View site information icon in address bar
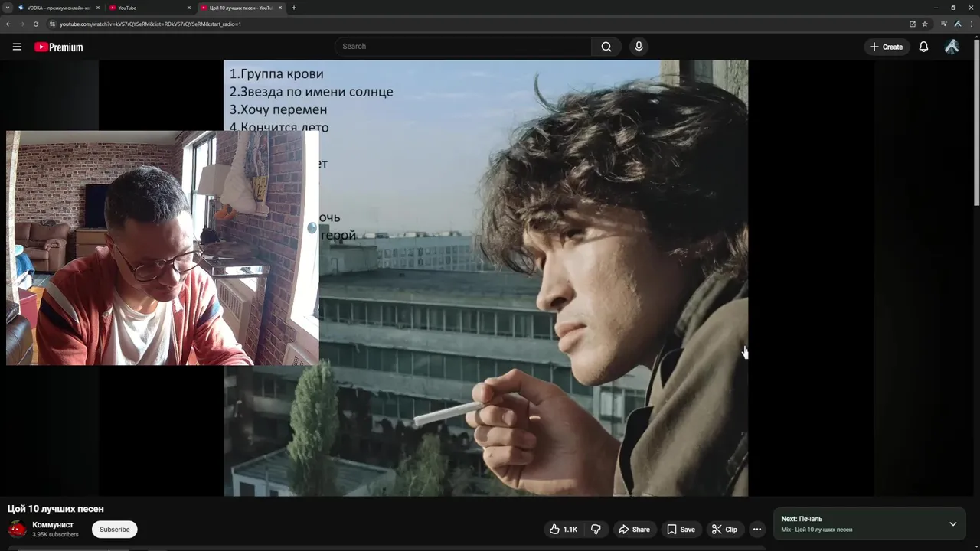Viewport: 980px width, 551px height. 52,24
